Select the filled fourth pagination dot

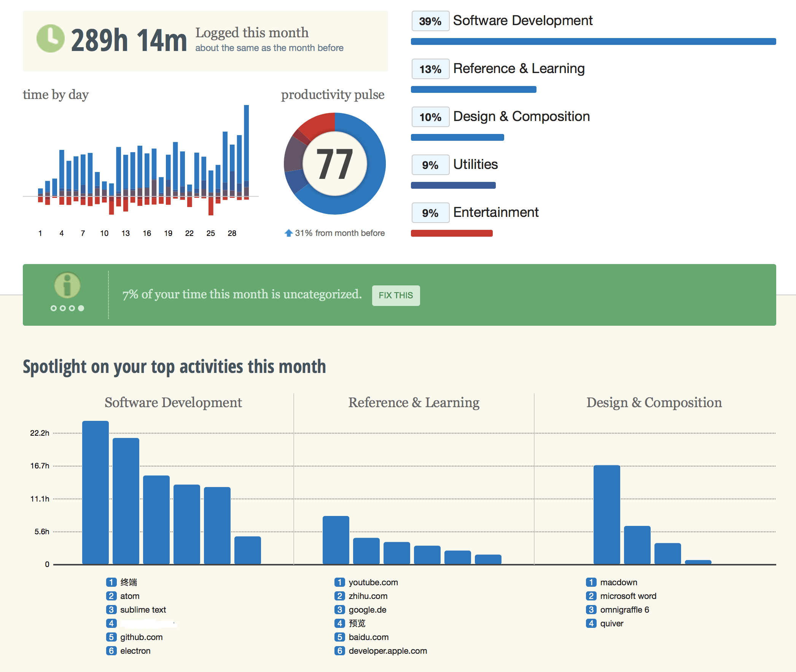tap(81, 308)
